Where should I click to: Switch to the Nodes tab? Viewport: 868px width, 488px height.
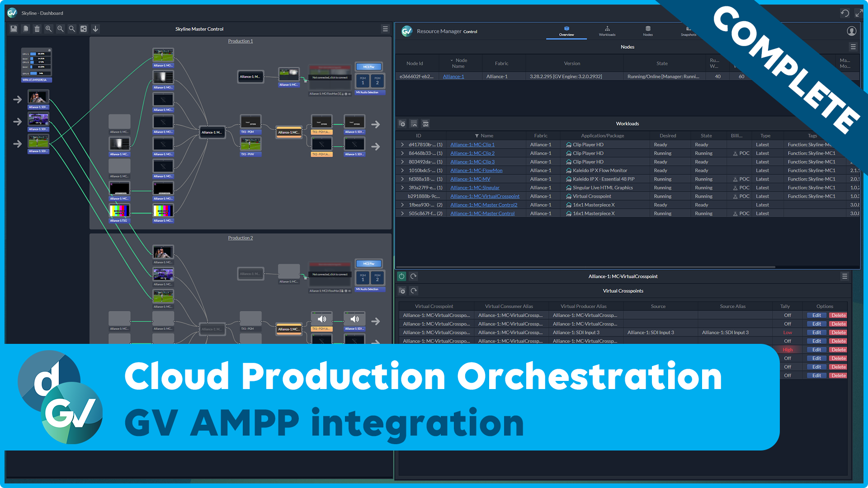tap(647, 31)
